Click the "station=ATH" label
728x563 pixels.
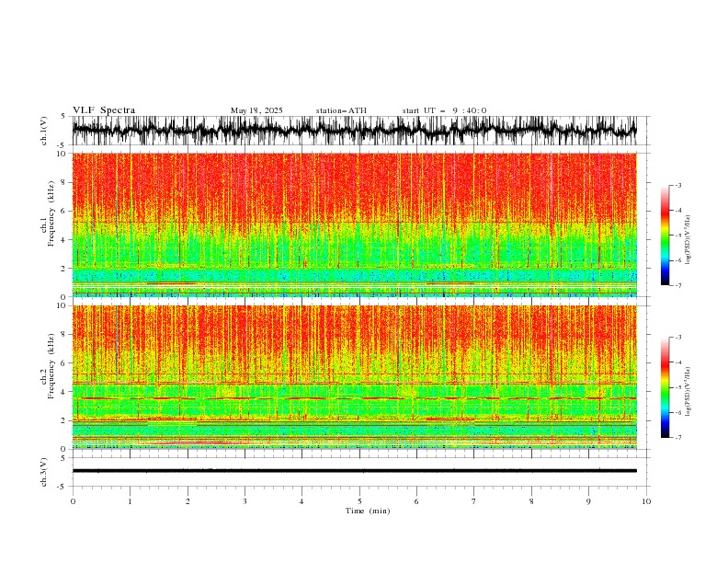[x=341, y=110]
